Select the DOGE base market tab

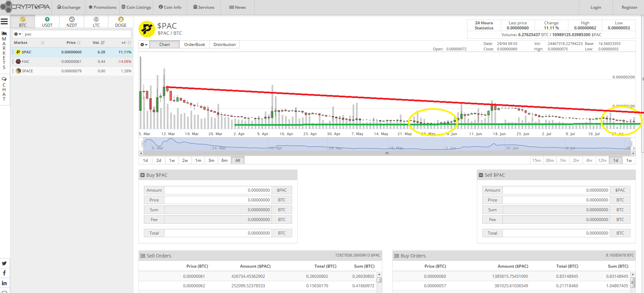(121, 22)
